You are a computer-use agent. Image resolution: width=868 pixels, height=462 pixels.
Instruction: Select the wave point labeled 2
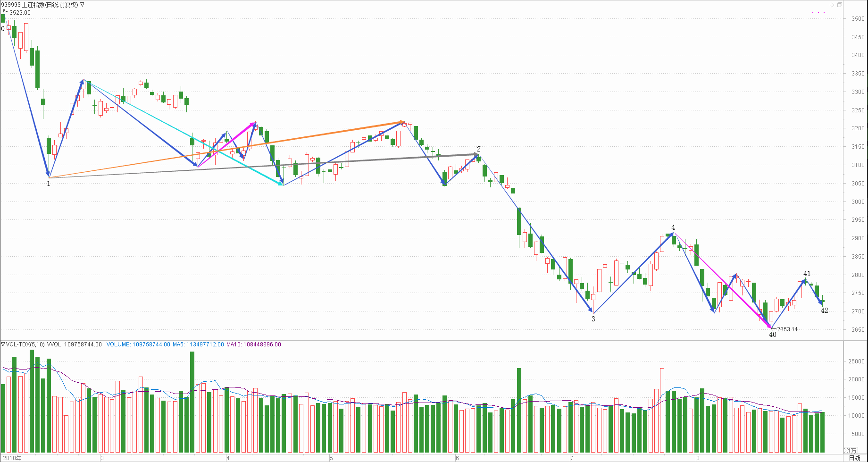pyautogui.click(x=478, y=149)
